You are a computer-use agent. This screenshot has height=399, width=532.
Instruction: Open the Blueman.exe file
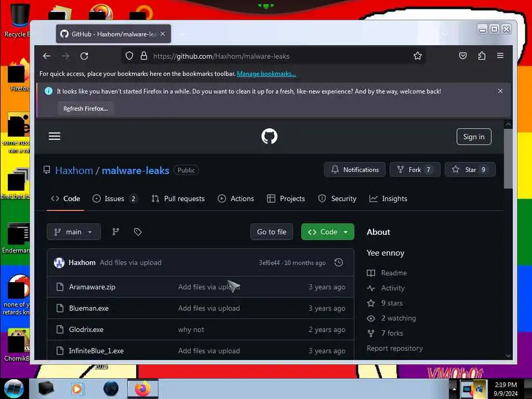89,308
